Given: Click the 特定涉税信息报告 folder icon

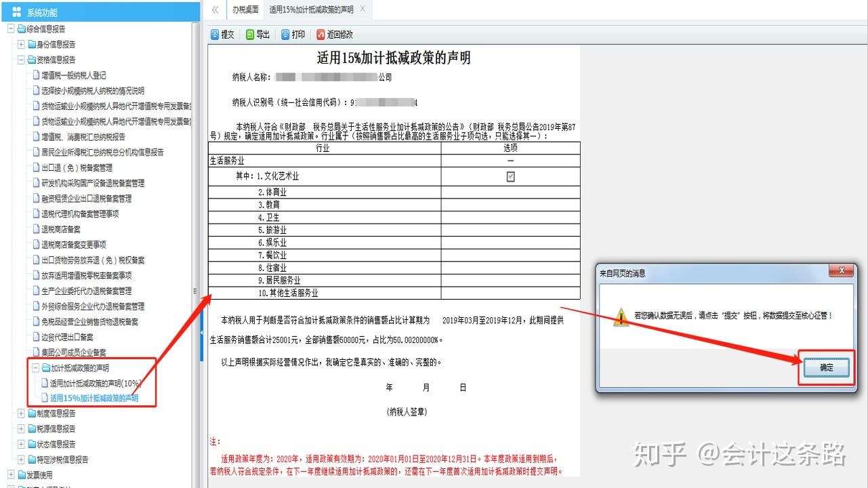Looking at the screenshot, I should tap(32, 460).
